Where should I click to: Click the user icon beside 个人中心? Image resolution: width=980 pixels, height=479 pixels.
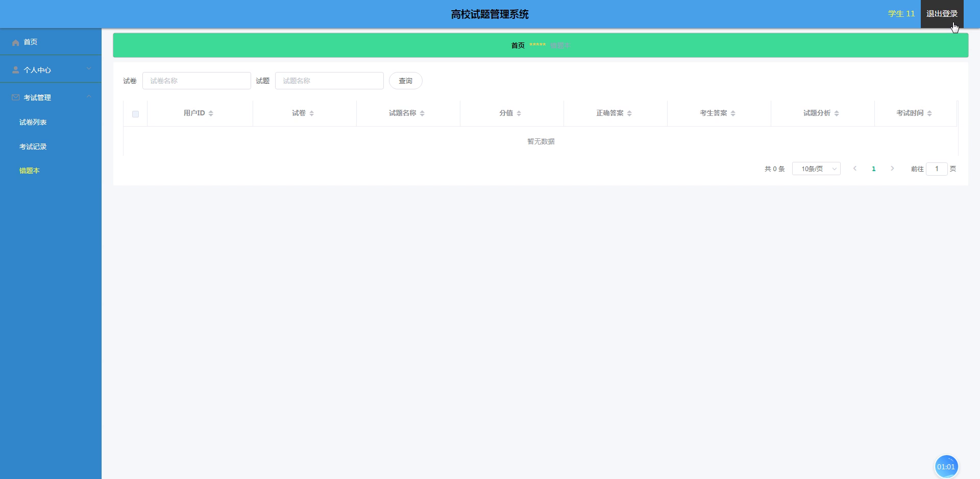(x=15, y=70)
